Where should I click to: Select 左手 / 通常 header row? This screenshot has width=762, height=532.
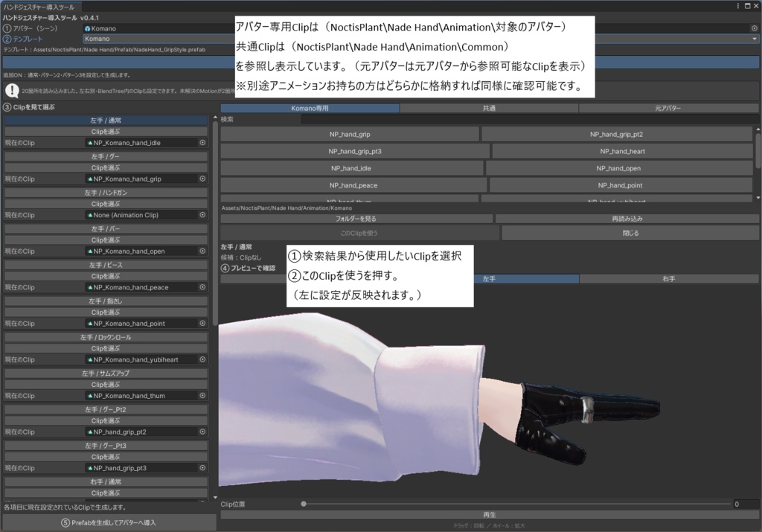[x=106, y=120]
